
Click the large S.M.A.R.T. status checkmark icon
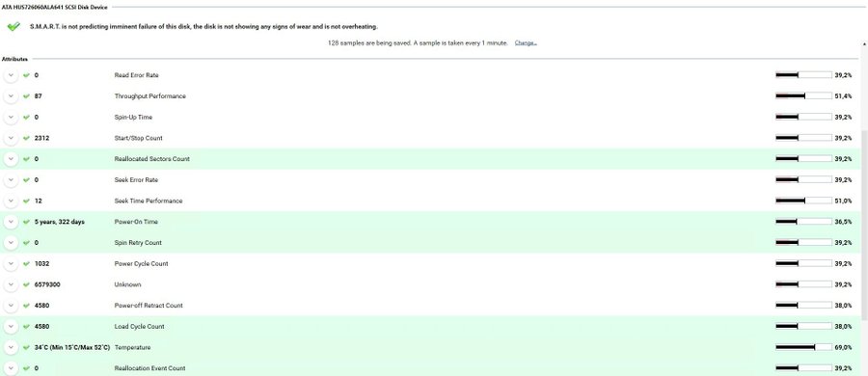[14, 27]
